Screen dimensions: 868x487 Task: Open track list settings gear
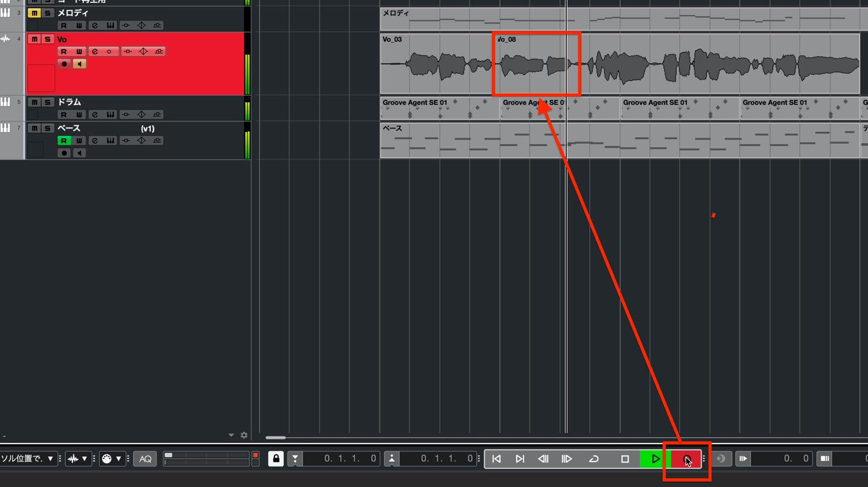[x=244, y=435]
